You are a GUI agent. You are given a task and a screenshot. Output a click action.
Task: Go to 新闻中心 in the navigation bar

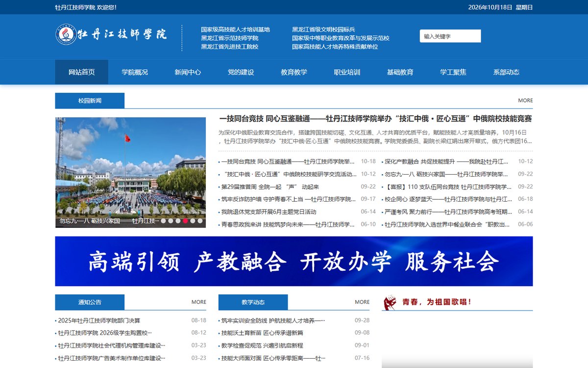point(188,72)
